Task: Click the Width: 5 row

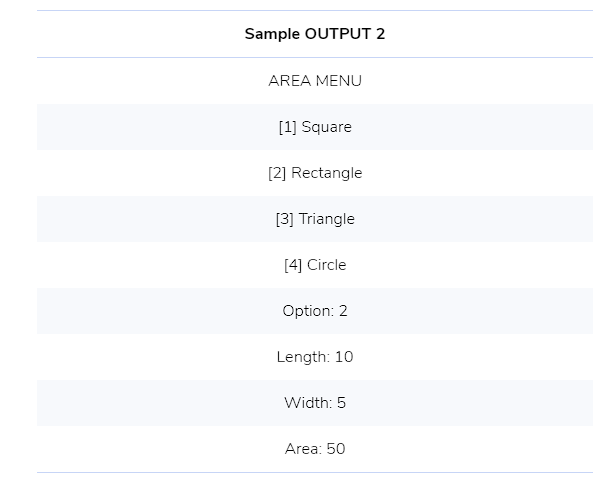Action: click(x=315, y=403)
